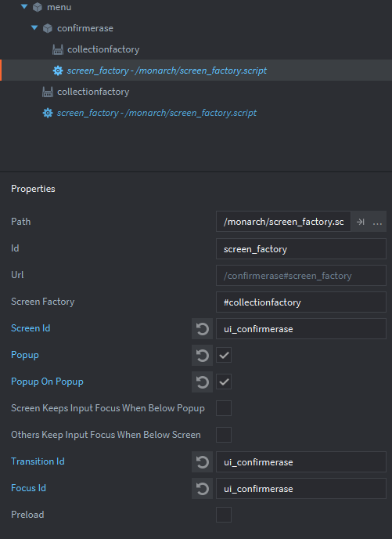392x539 pixels.
Task: Select the outer collectionfactory item
Action: (x=93, y=92)
